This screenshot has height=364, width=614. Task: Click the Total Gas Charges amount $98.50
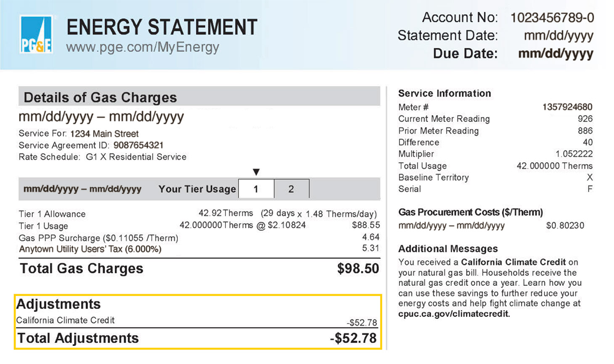358,269
